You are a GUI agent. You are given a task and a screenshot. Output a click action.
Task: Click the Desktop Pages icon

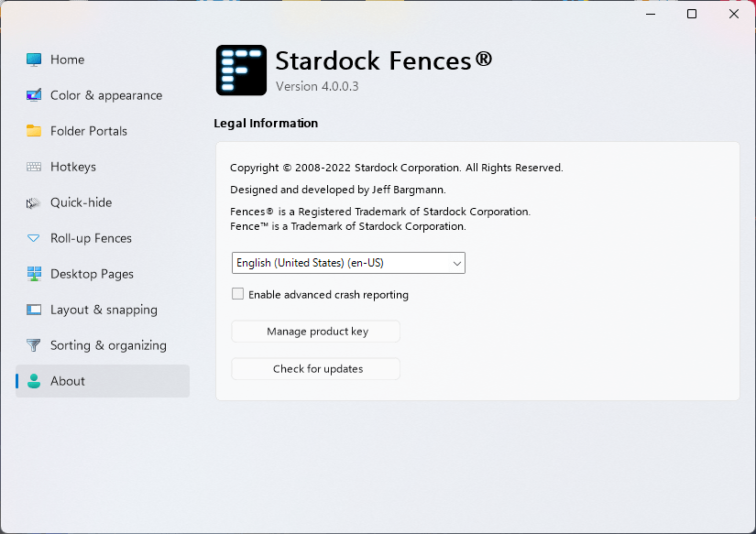[x=34, y=274]
